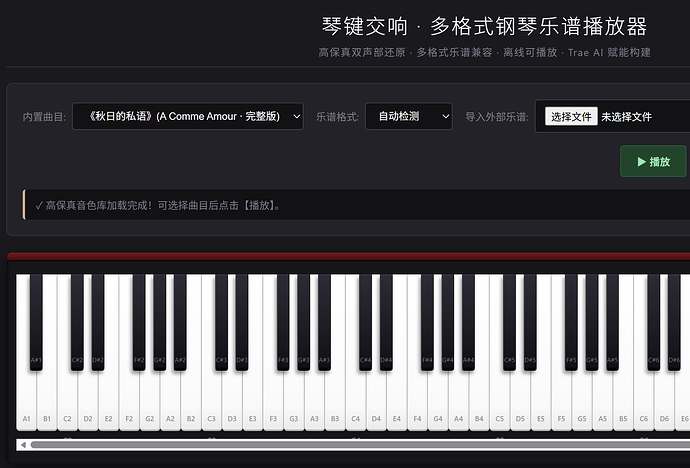Play the black key C#5
This screenshot has height=468, width=690.
point(509,322)
